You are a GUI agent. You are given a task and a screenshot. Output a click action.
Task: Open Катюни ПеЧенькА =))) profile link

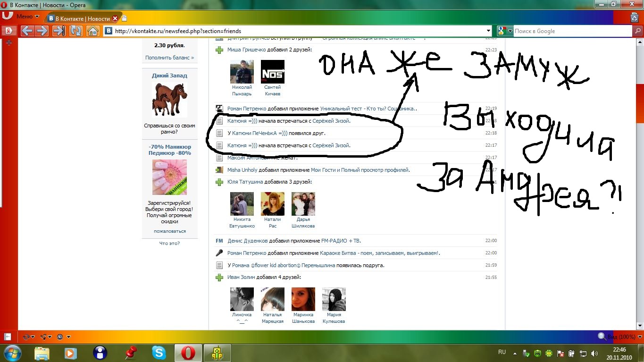259,133
